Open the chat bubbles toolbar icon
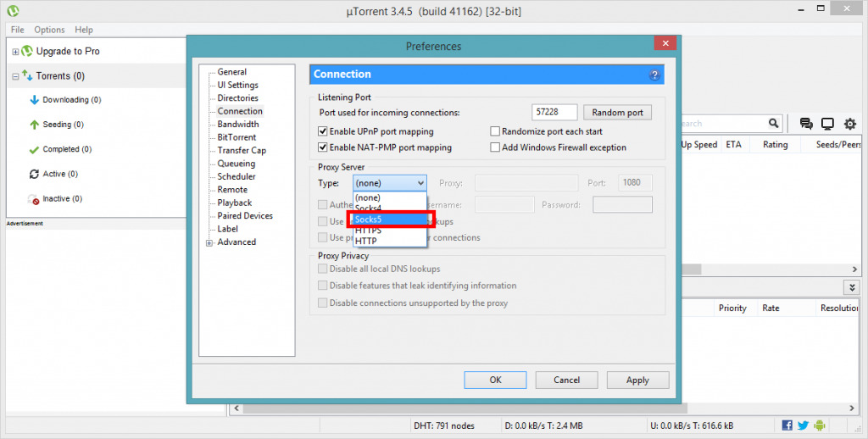This screenshot has height=439, width=868. coord(806,124)
